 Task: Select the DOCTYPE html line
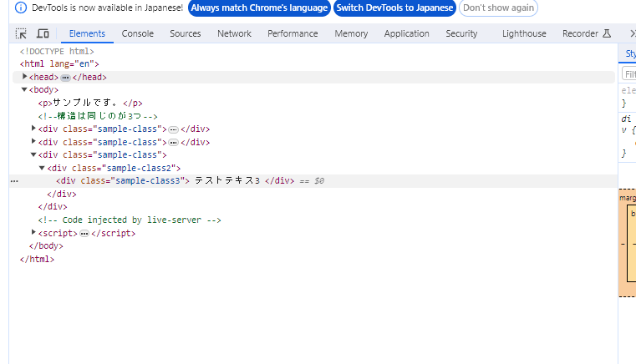tap(57, 52)
